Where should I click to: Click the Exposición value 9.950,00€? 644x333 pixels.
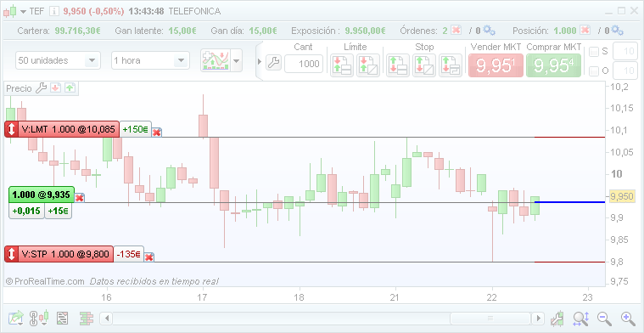tap(365, 31)
